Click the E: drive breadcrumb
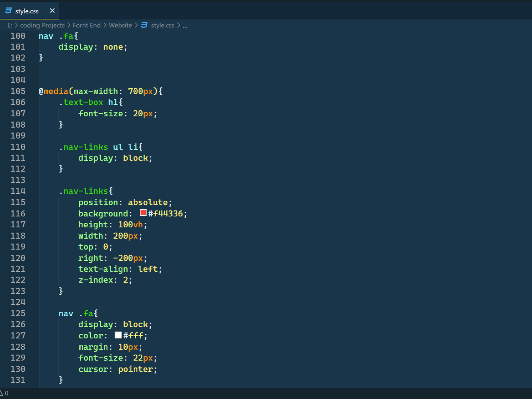 pyautogui.click(x=10, y=25)
